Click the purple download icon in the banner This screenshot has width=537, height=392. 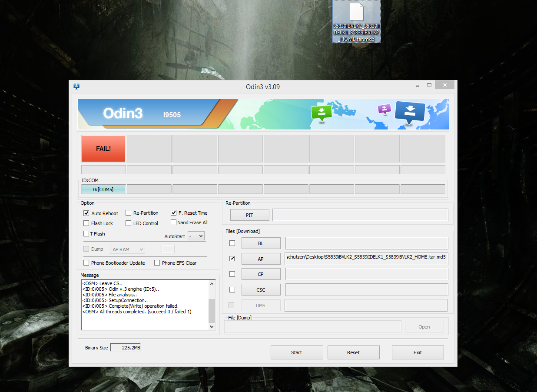pyautogui.click(x=385, y=110)
